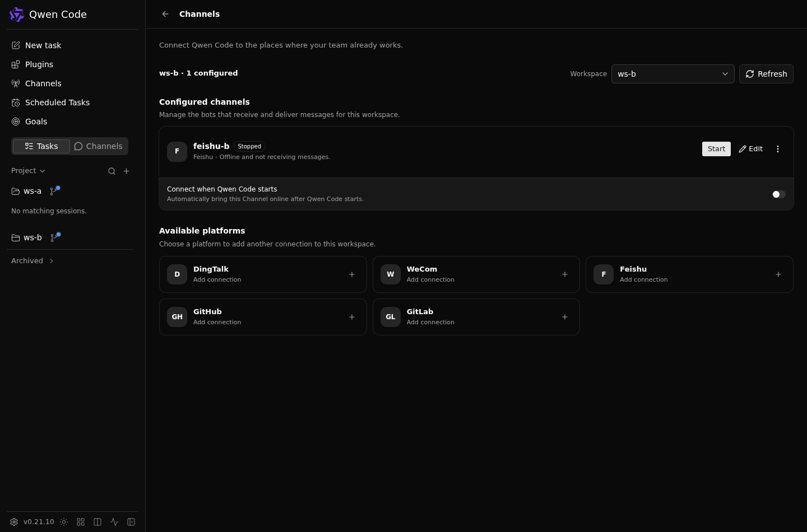Collapse the sidebar with panel icon
The image size is (807, 532).
tap(131, 522)
